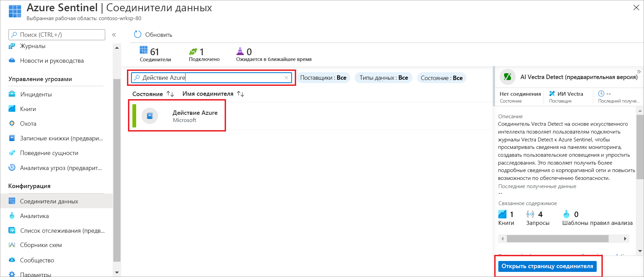Collapse the details panel with double chevron
This screenshot has height=277, width=644.
click(x=639, y=72)
